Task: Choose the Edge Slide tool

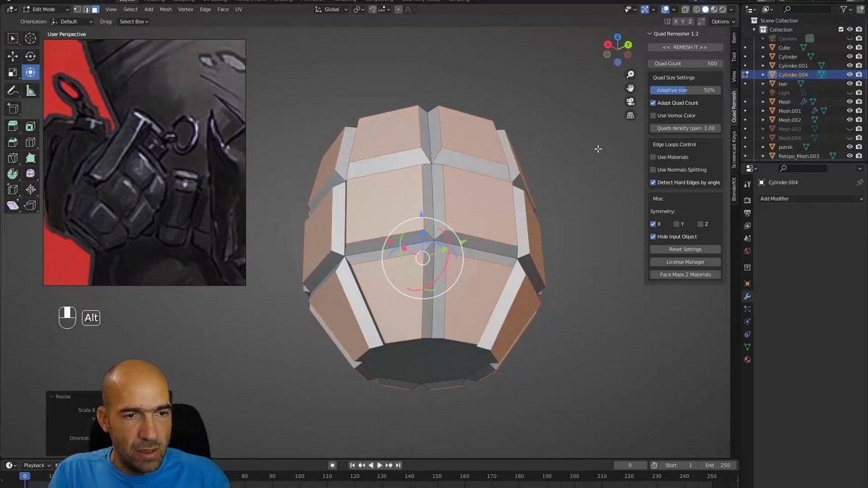Action: (x=13, y=190)
